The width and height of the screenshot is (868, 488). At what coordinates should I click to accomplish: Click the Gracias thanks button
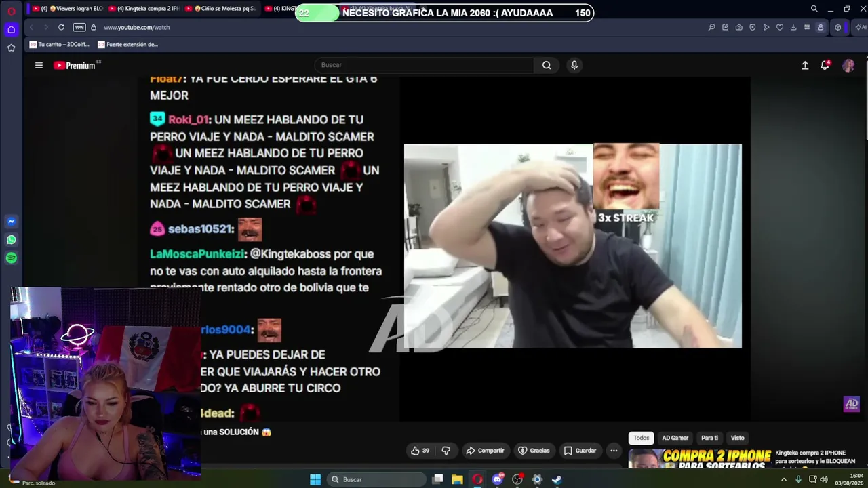pyautogui.click(x=534, y=451)
